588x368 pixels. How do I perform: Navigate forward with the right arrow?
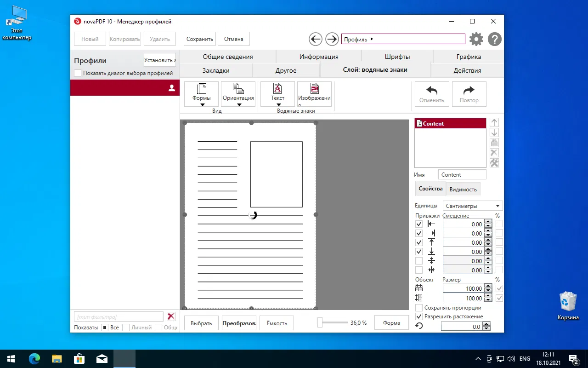coord(332,39)
